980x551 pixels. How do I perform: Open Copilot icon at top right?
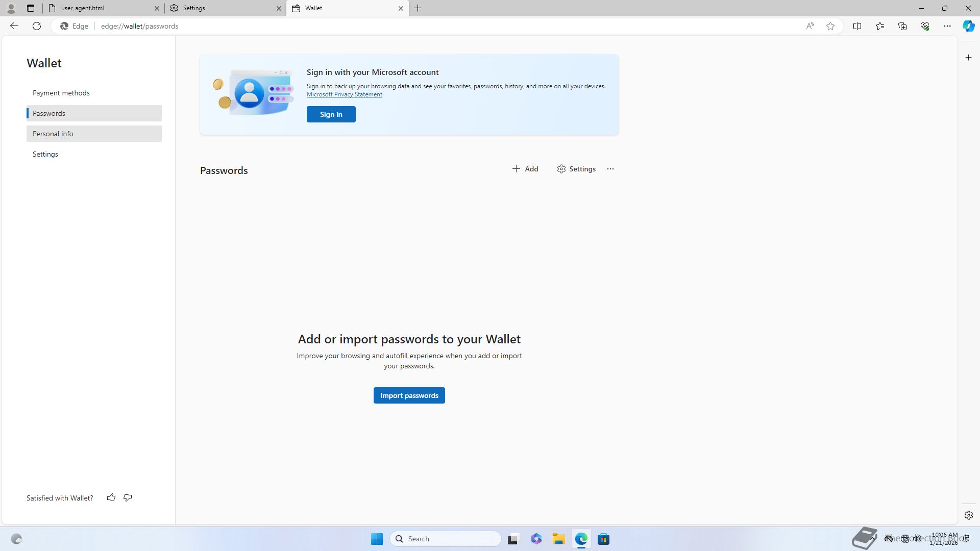(968, 26)
